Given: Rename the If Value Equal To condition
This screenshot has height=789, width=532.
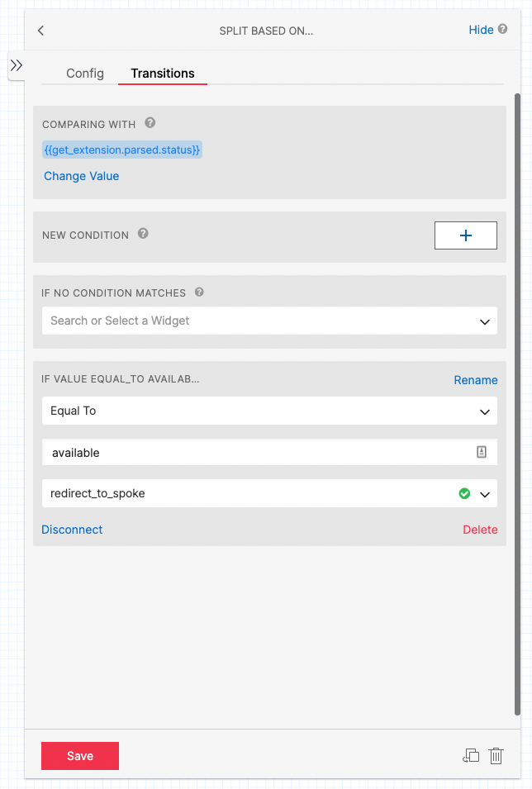Looking at the screenshot, I should [476, 379].
